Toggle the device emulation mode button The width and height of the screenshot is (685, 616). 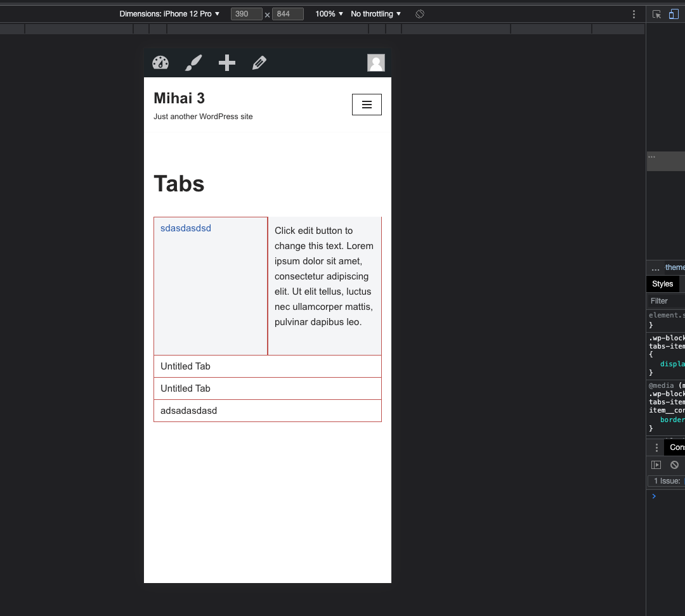[674, 13]
